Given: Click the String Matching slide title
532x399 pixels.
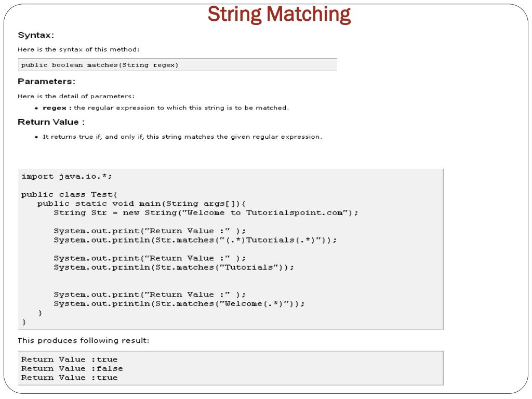Looking at the screenshot, I should pos(279,15).
